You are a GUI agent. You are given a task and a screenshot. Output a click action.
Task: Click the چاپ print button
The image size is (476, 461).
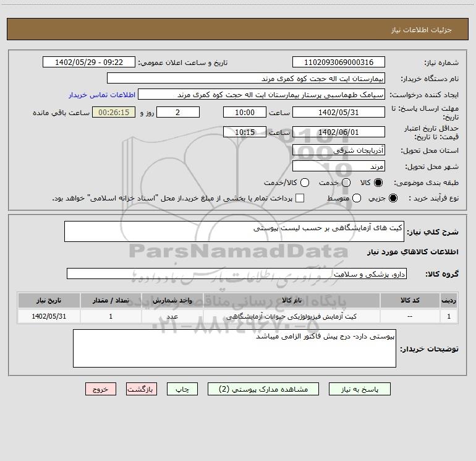pos(182,389)
